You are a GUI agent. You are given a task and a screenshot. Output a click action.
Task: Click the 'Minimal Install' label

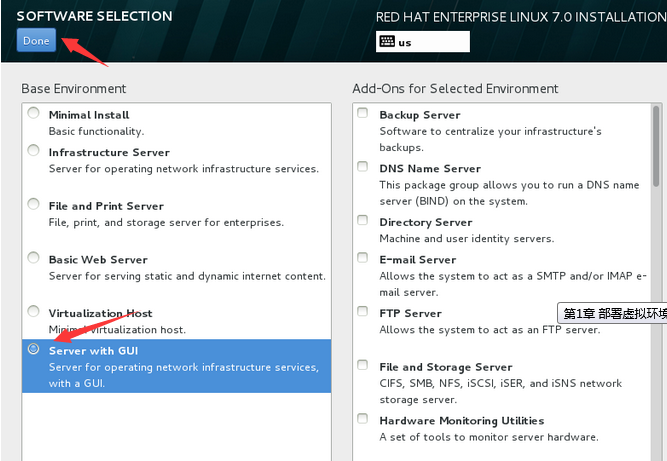coord(89,115)
